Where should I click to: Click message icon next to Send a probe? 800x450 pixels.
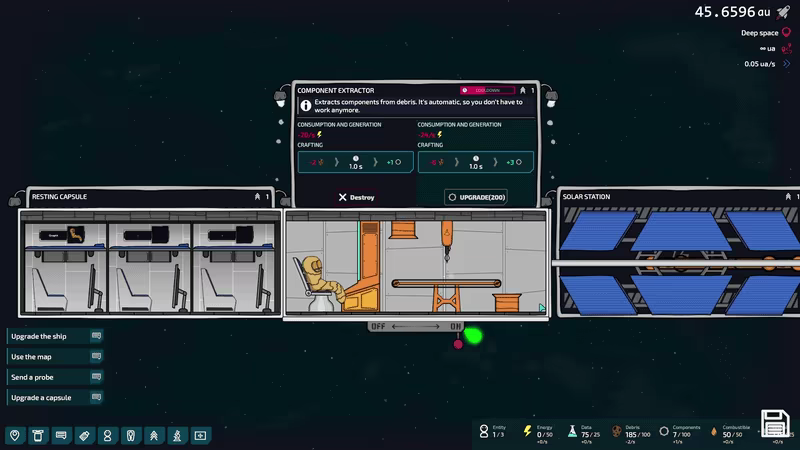(x=96, y=377)
